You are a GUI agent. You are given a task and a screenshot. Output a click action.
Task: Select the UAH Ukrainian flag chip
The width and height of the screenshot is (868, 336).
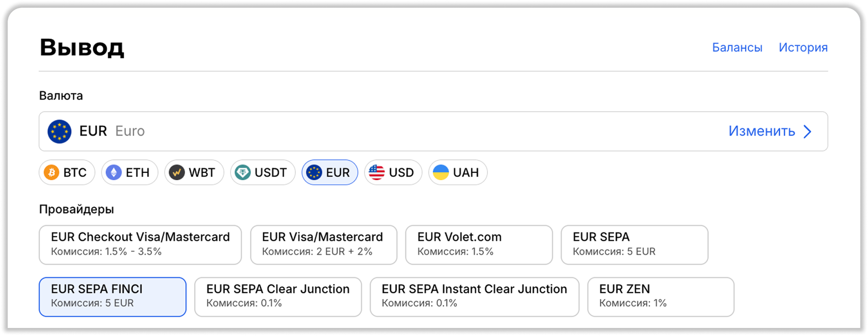[x=458, y=173]
